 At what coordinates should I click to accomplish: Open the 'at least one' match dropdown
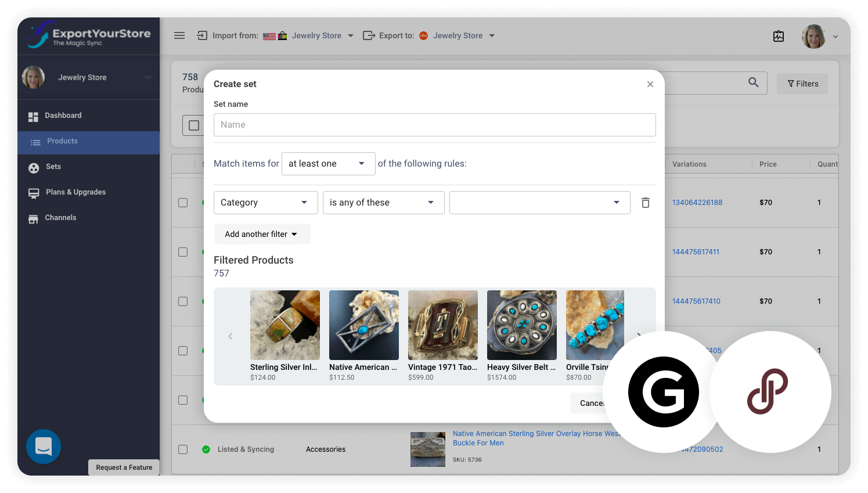[329, 164]
